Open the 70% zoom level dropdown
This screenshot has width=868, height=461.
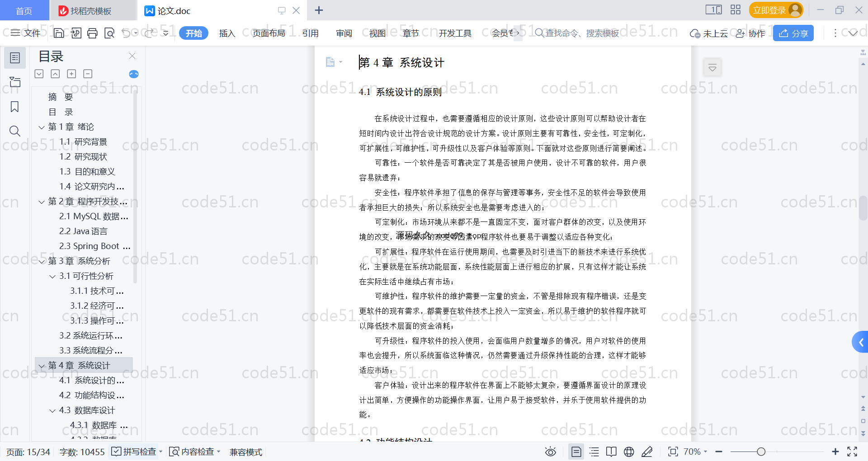(x=695, y=452)
